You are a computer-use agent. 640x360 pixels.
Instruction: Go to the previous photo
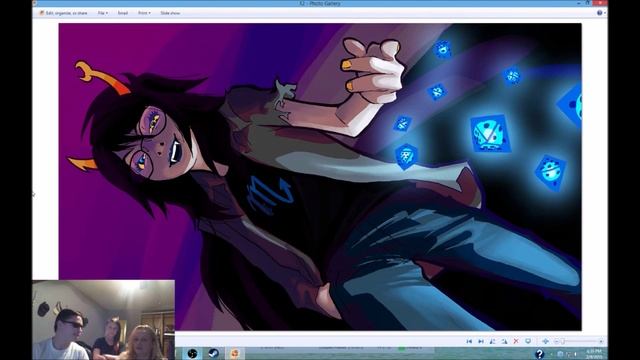tap(469, 341)
